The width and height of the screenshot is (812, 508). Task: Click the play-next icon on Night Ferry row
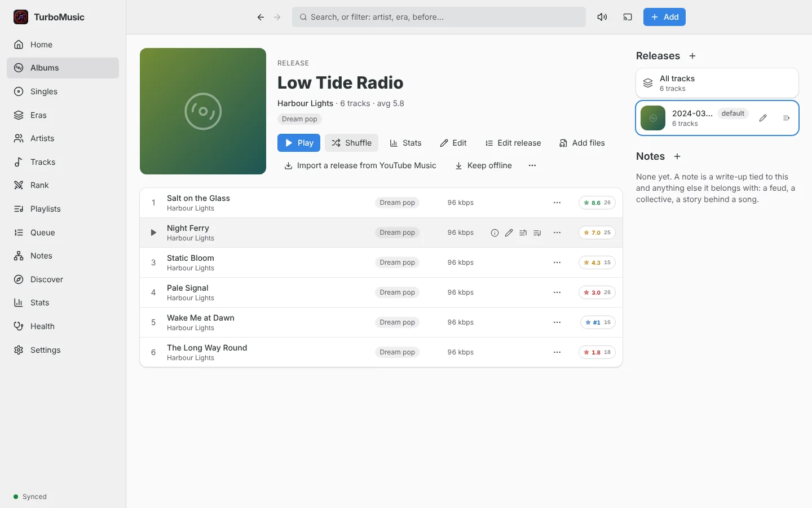click(x=523, y=233)
